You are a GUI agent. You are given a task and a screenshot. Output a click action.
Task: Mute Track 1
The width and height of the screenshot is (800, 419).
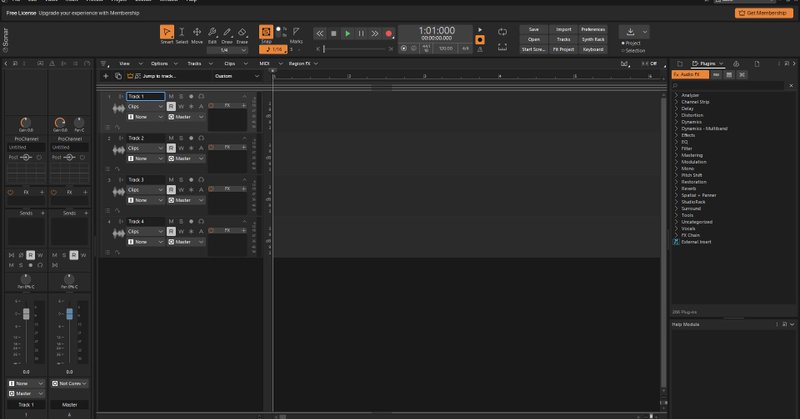click(x=171, y=96)
